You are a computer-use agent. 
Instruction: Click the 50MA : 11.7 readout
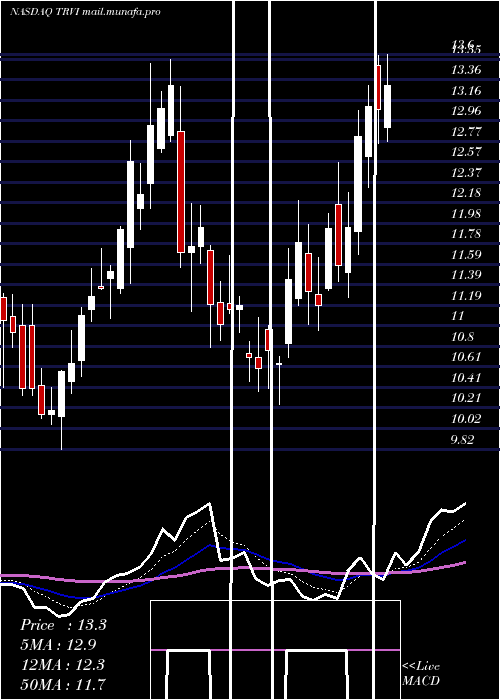(x=63, y=683)
